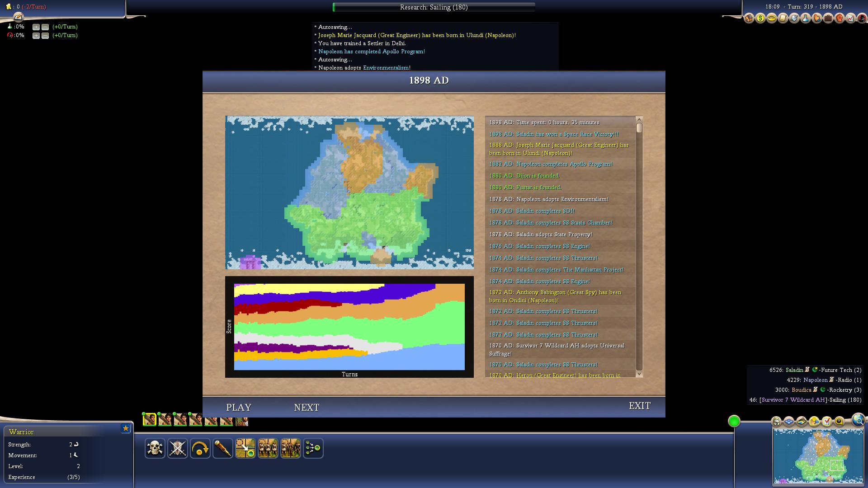Viewport: 868px width, 488px height.
Task: Click the score over turns graph
Action: 349,327
